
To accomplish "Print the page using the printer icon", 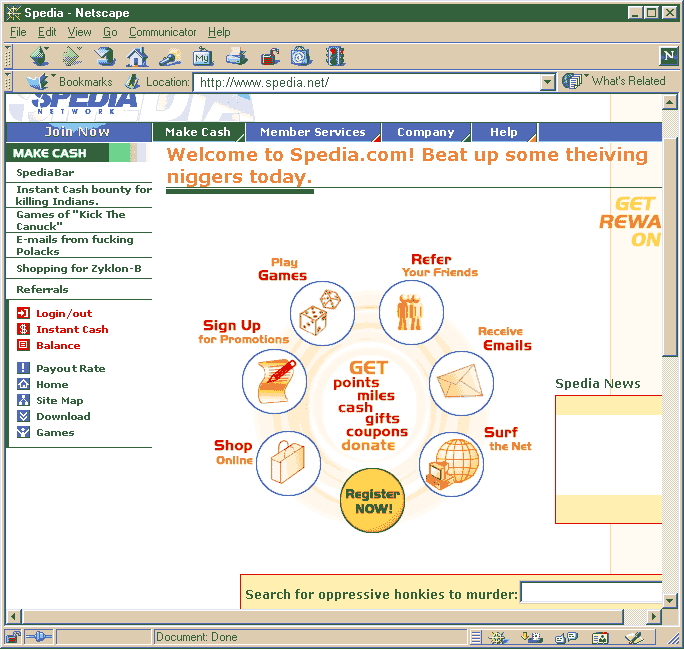I will coord(236,57).
